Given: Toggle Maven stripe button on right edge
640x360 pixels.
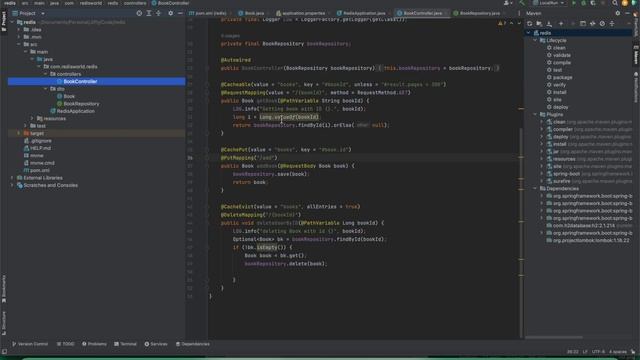Looking at the screenshot, I should pos(636,55).
